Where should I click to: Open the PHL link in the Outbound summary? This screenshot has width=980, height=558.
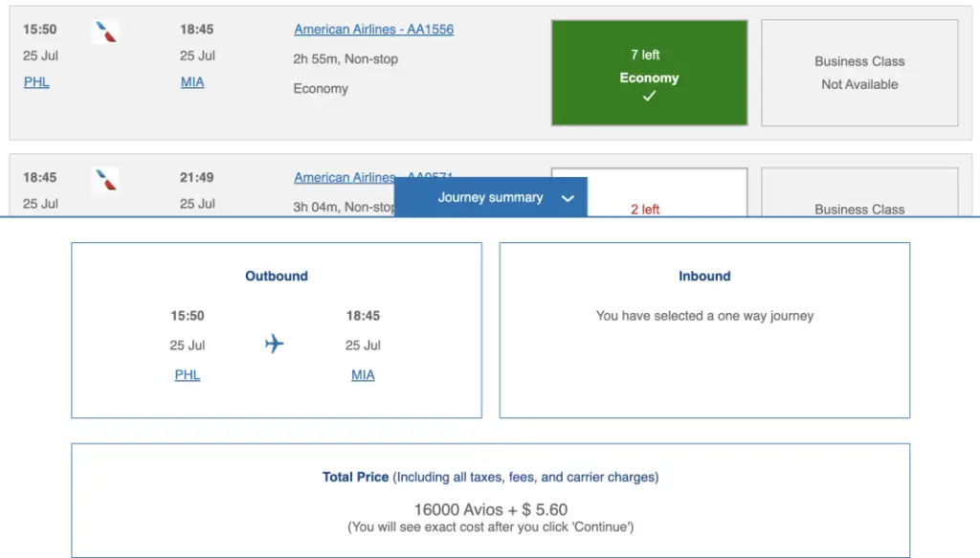click(188, 375)
